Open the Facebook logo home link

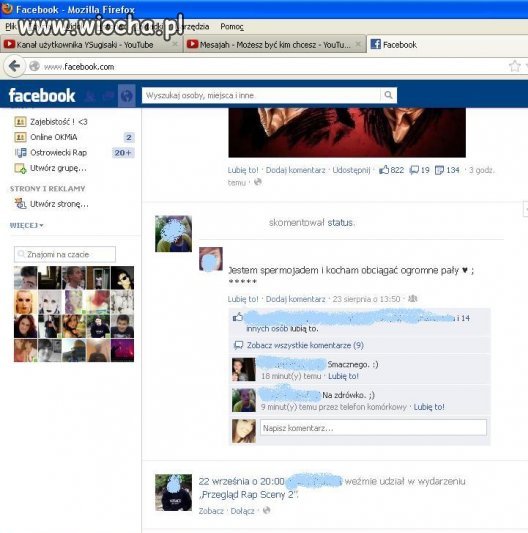(42, 96)
